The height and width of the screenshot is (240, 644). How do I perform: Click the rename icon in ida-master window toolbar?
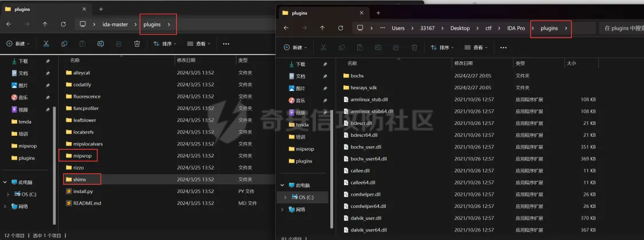click(x=100, y=44)
